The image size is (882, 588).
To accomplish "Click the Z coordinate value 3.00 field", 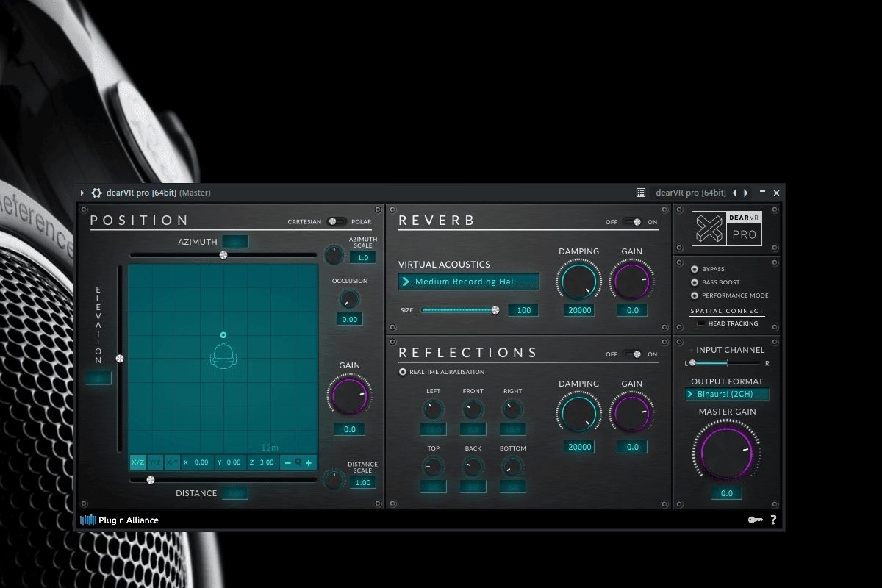I will click(x=262, y=462).
